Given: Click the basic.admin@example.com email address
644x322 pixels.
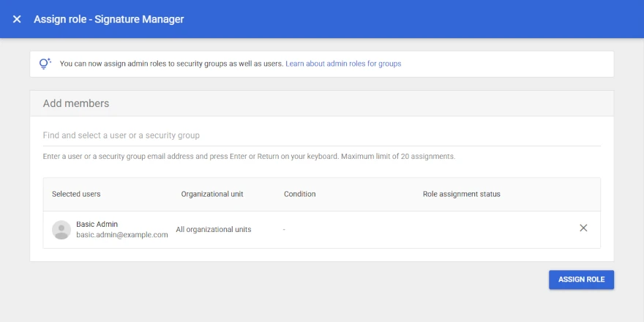Looking at the screenshot, I should coord(122,235).
